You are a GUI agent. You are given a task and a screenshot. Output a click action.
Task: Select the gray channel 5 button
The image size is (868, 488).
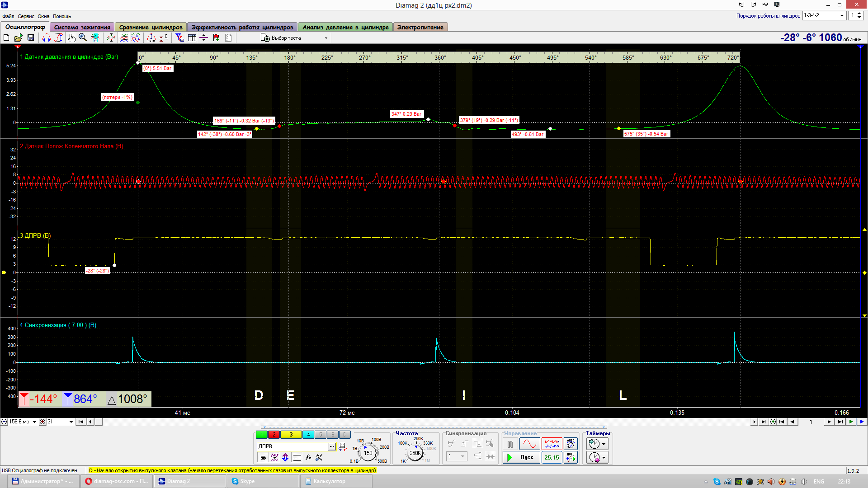320,435
